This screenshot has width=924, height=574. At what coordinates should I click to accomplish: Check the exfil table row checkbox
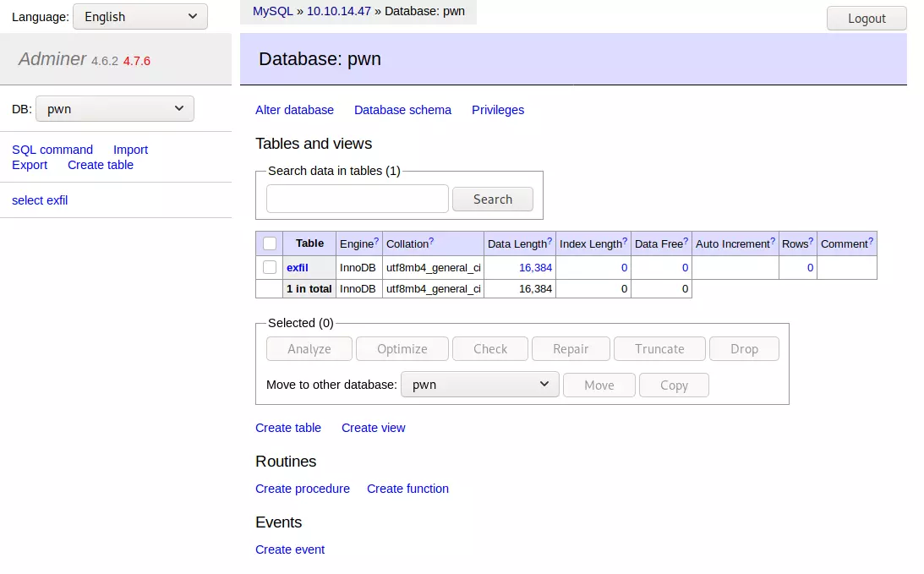[x=270, y=267]
